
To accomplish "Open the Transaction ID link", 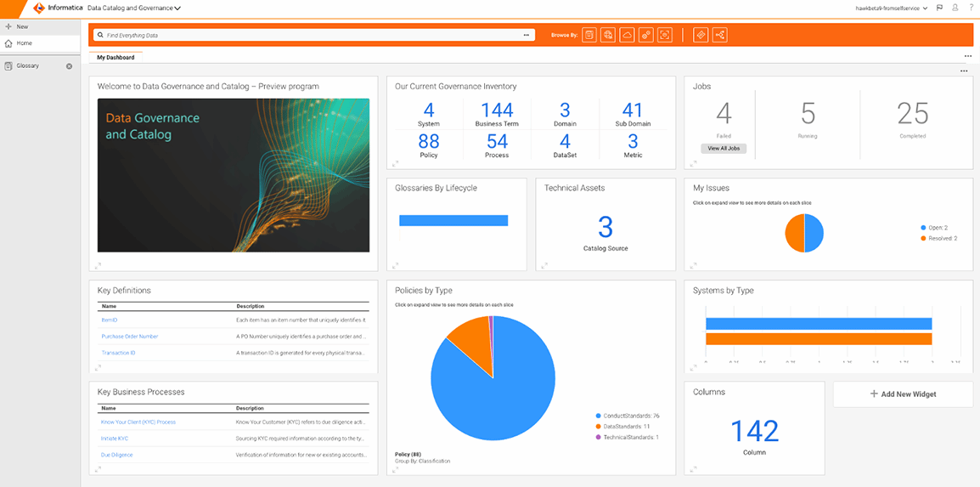I will [119, 353].
